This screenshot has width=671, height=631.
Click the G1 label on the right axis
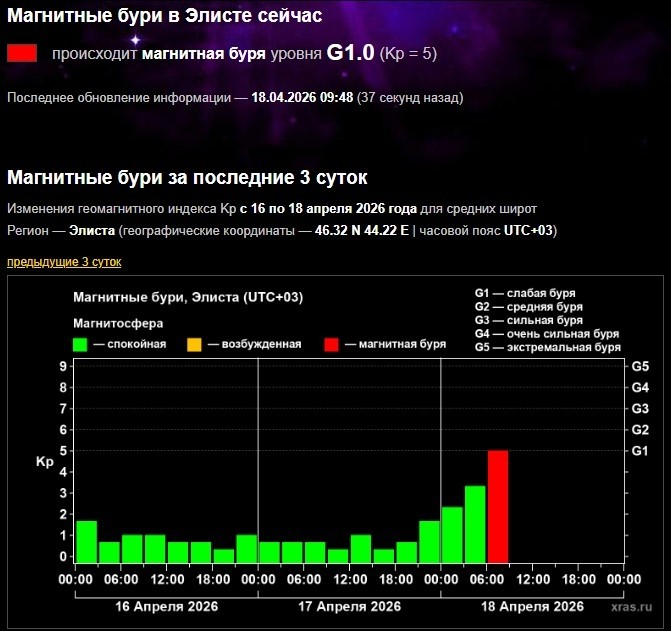[x=640, y=451]
